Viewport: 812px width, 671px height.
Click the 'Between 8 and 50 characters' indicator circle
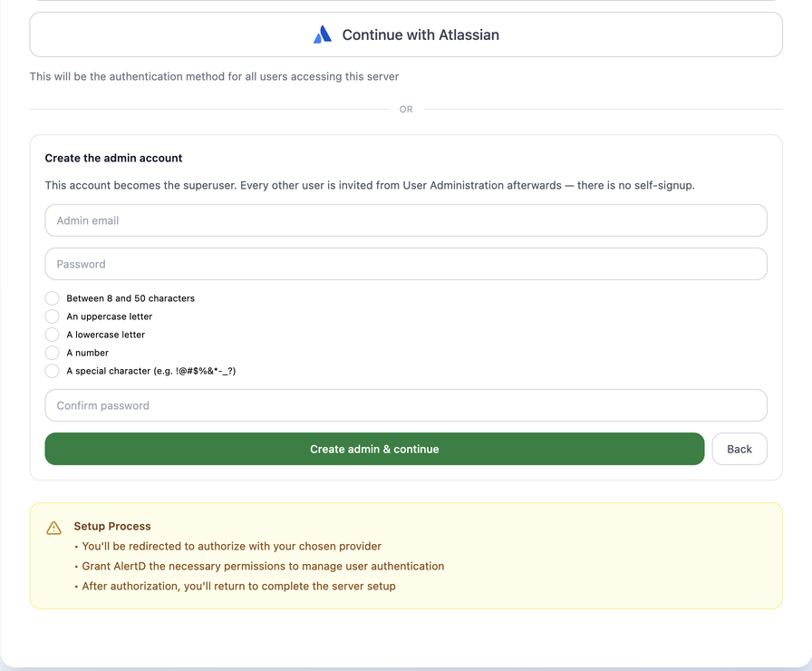[x=52, y=298]
